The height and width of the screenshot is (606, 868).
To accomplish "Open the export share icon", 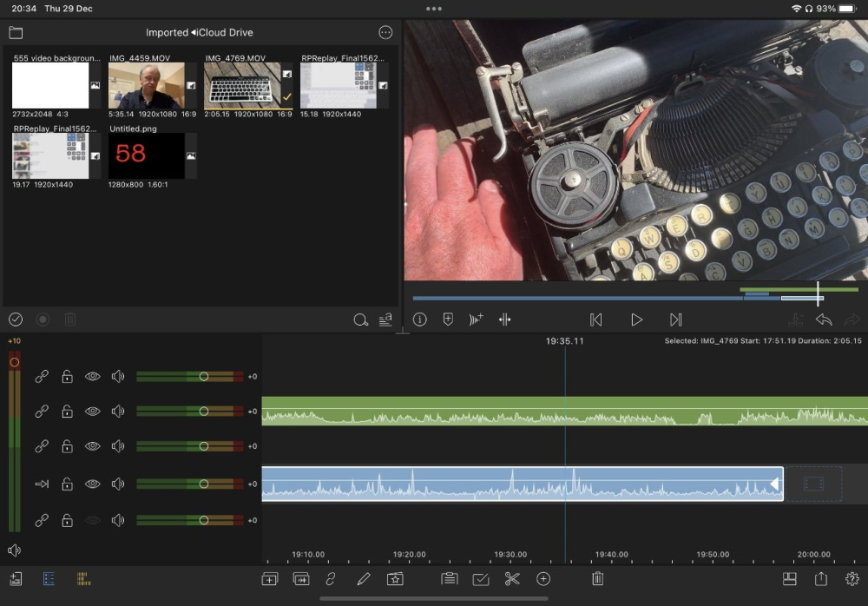I will (x=820, y=579).
